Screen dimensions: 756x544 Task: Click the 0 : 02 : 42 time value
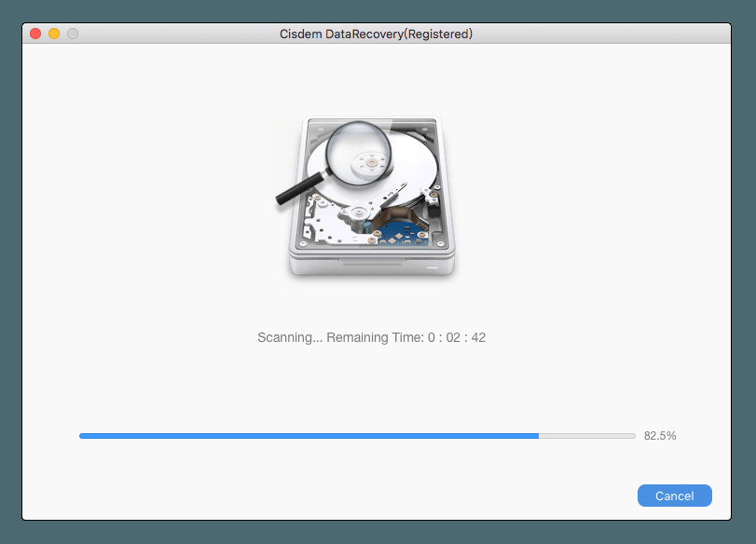(x=457, y=337)
